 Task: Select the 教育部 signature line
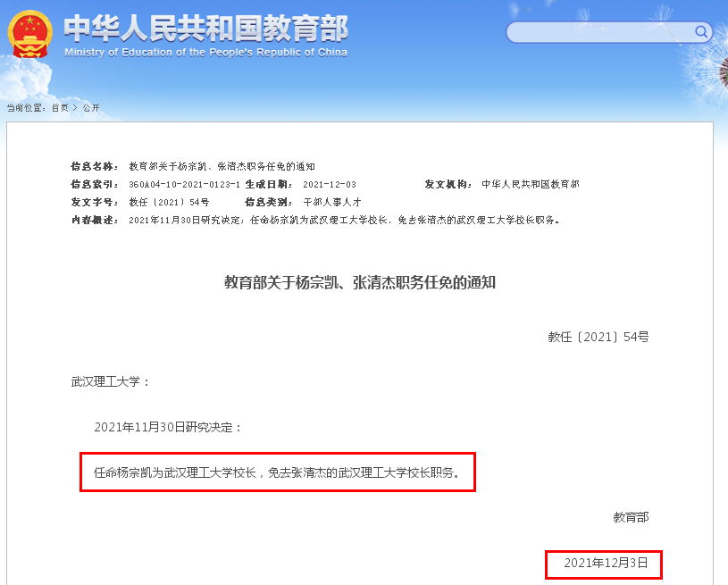[x=631, y=517]
